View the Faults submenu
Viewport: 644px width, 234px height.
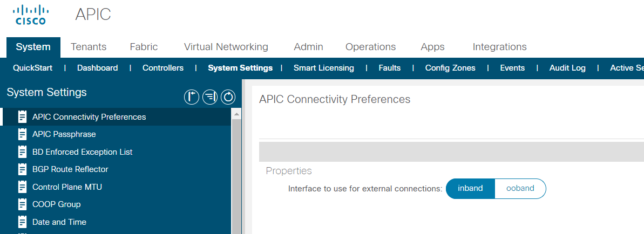(x=389, y=68)
